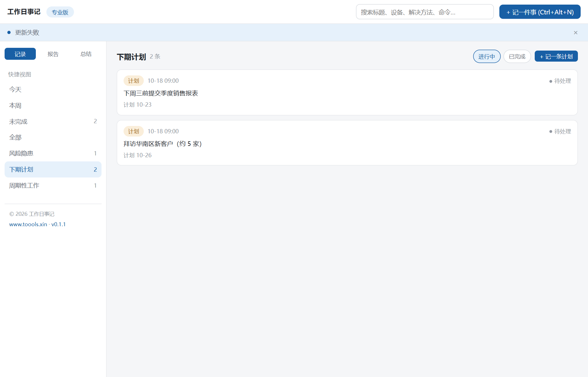The width and height of the screenshot is (588, 377).
Task: Open the 拜访华南区新客户 plan card
Action: pos(347,143)
